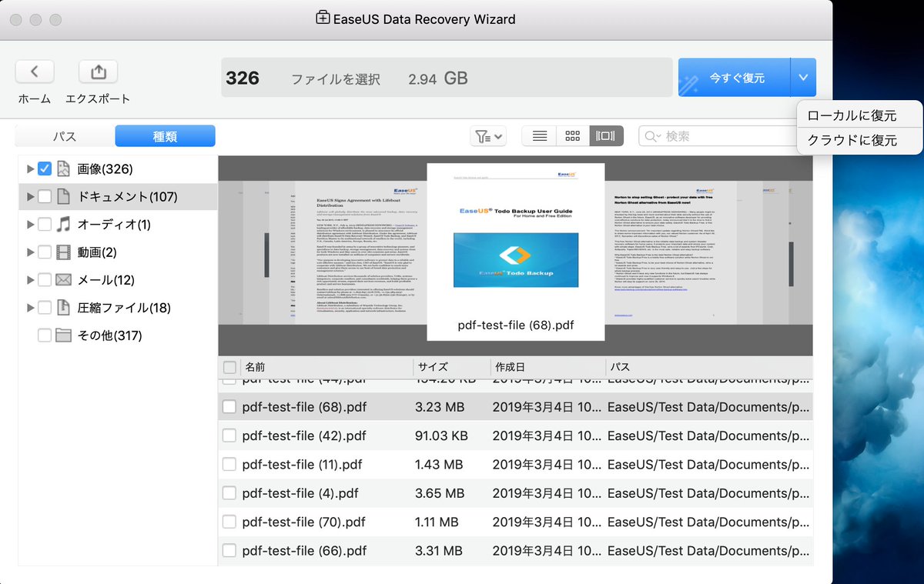Image resolution: width=924 pixels, height=584 pixels.
Task: Switch to grid thumbnail view icon
Action: [573, 136]
